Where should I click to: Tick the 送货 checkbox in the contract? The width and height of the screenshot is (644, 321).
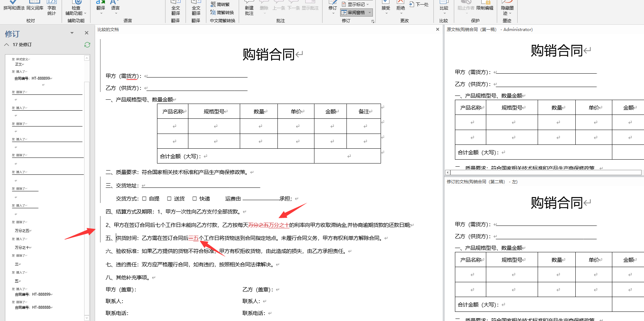click(169, 199)
